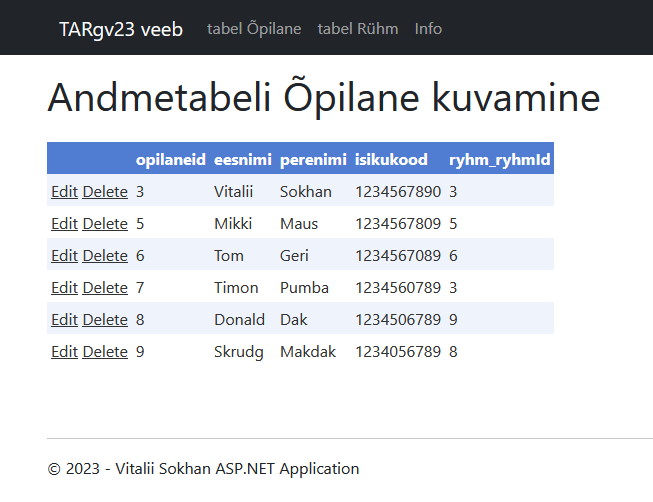Click the footer text Vitalii Sokhan ASP.NET Application
This screenshot has height=502, width=653.
pyautogui.click(x=237, y=469)
